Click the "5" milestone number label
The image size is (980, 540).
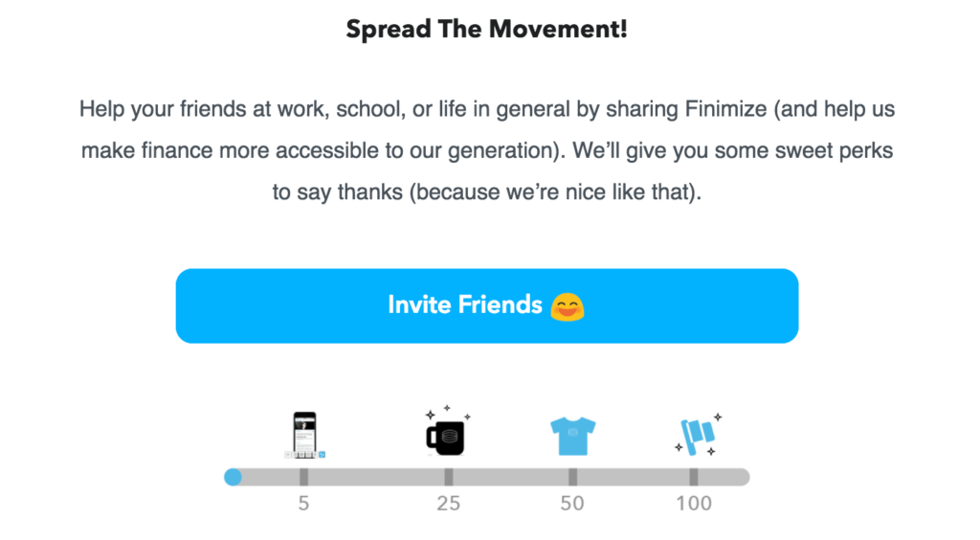tap(303, 504)
